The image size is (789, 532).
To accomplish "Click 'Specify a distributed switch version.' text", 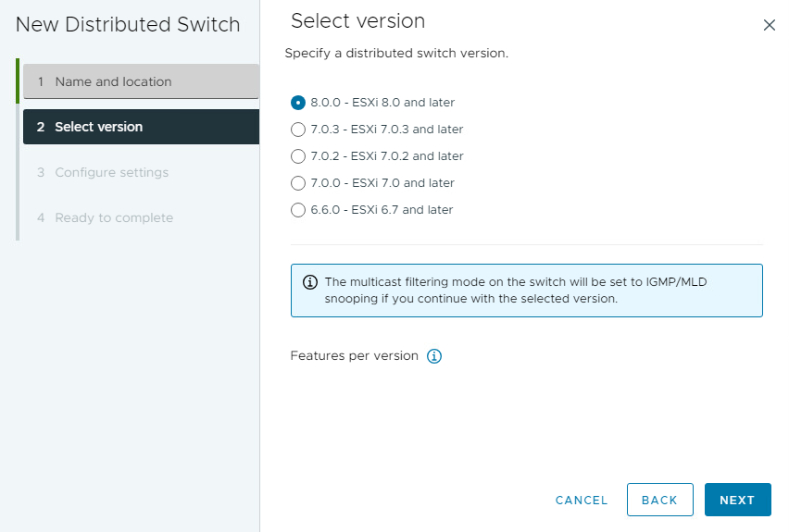I will pyautogui.click(x=396, y=54).
